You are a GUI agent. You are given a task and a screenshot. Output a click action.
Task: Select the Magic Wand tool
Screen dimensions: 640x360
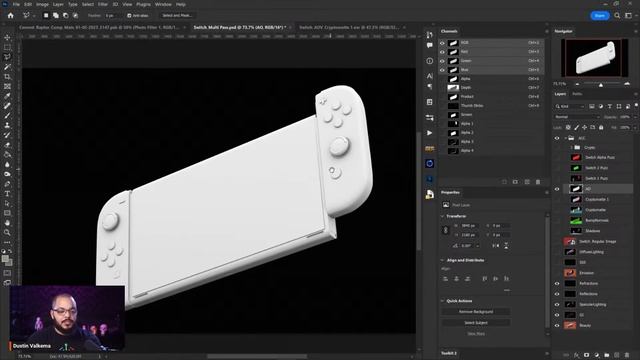tap(7, 67)
